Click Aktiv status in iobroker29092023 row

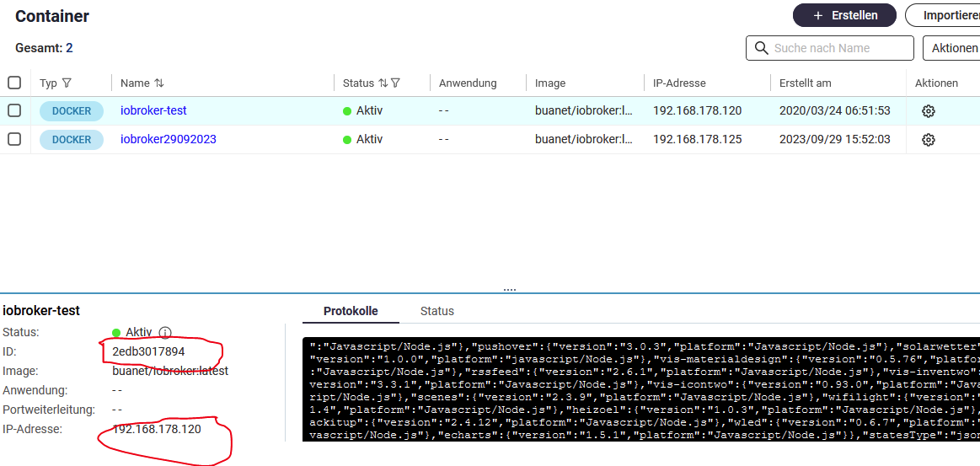point(362,139)
